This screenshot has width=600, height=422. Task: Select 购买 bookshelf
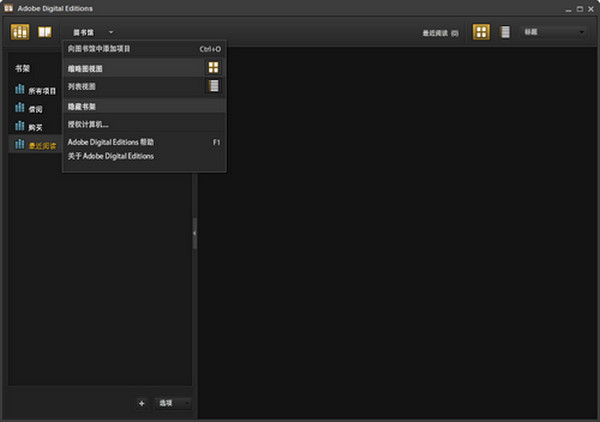35,127
